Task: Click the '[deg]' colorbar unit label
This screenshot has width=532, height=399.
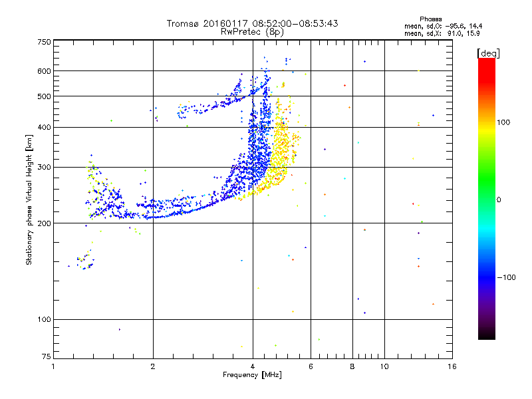Action: (488, 53)
